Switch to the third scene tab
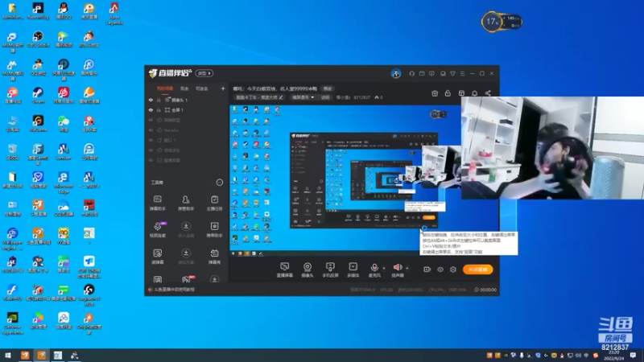 click(202, 88)
